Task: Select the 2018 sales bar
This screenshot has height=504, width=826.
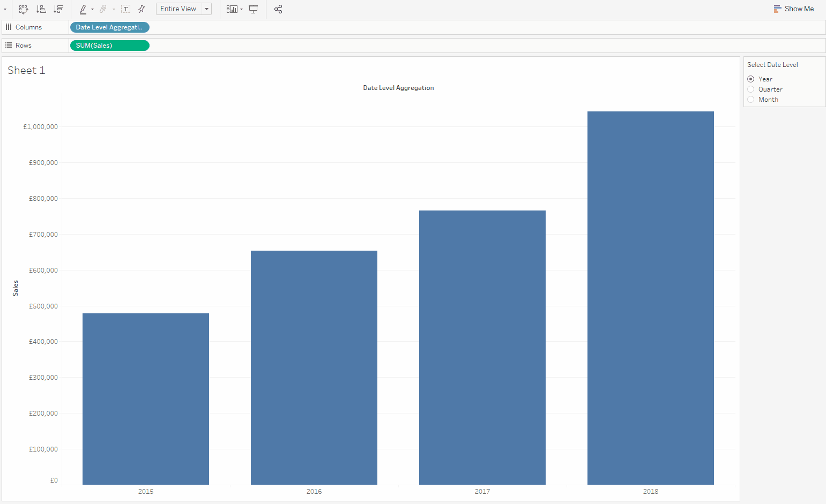Action: coord(651,298)
